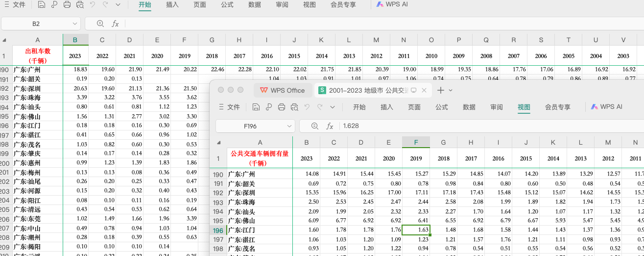This screenshot has width=644, height=256.
Task: Click the redo arrow in the back window
Action: tap(105, 5)
